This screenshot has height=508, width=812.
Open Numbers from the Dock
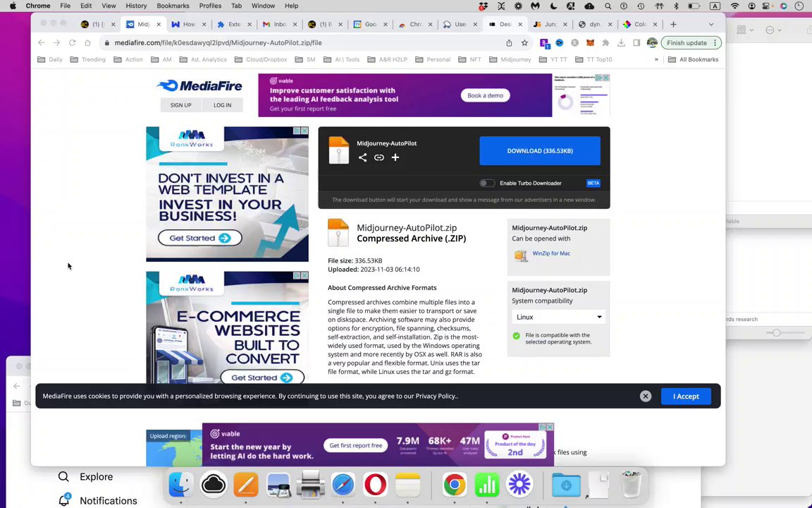click(x=487, y=485)
